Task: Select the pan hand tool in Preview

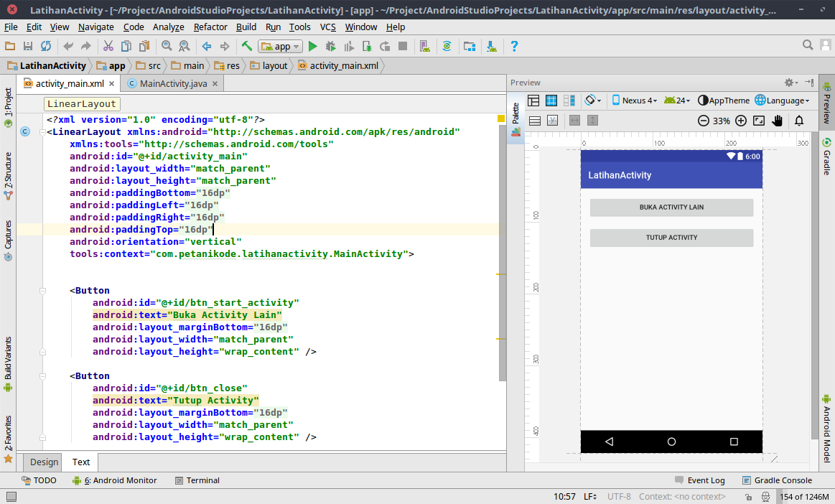Action: (777, 121)
